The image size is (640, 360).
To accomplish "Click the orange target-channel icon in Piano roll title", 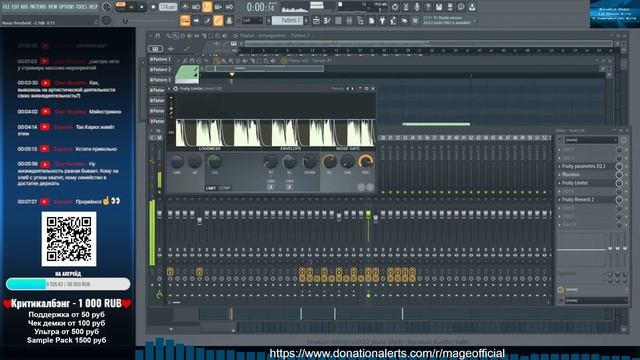I will (x=284, y=61).
